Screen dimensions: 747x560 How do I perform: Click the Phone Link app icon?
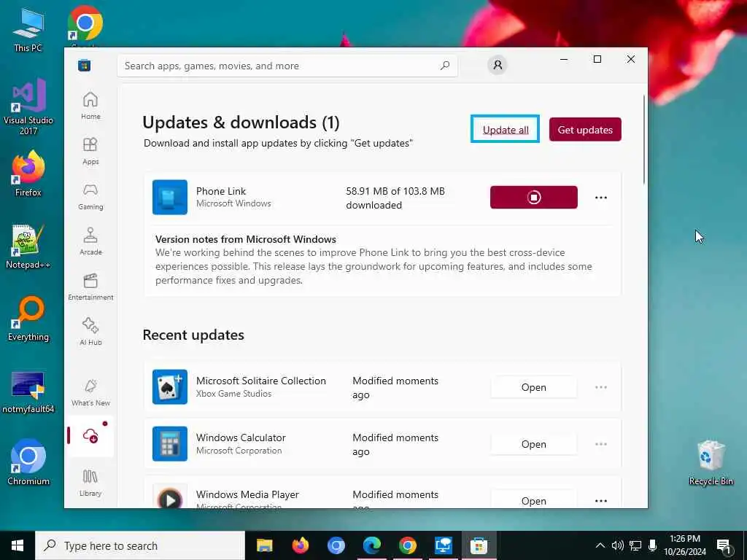[169, 197]
